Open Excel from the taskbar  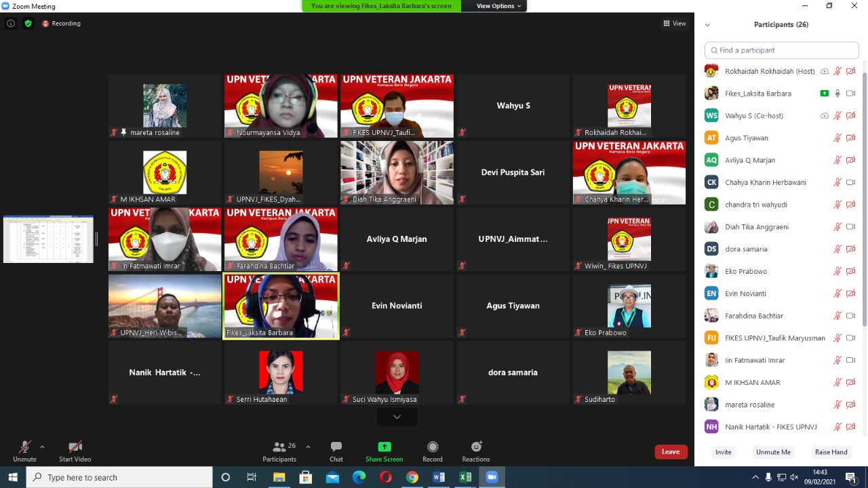coord(465,477)
